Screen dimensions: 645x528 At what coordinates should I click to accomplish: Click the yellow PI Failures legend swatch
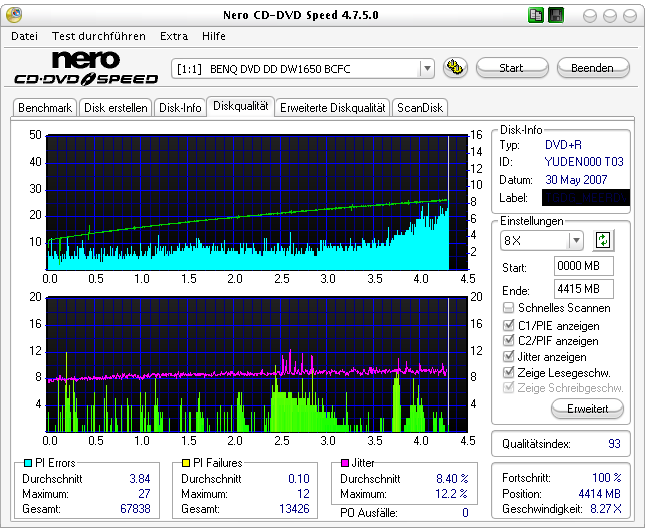[186, 463]
